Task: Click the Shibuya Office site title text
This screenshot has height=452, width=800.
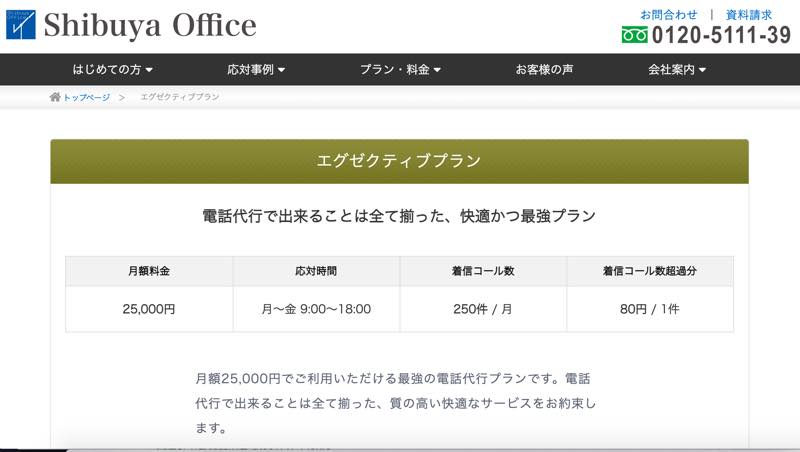Action: [150, 25]
